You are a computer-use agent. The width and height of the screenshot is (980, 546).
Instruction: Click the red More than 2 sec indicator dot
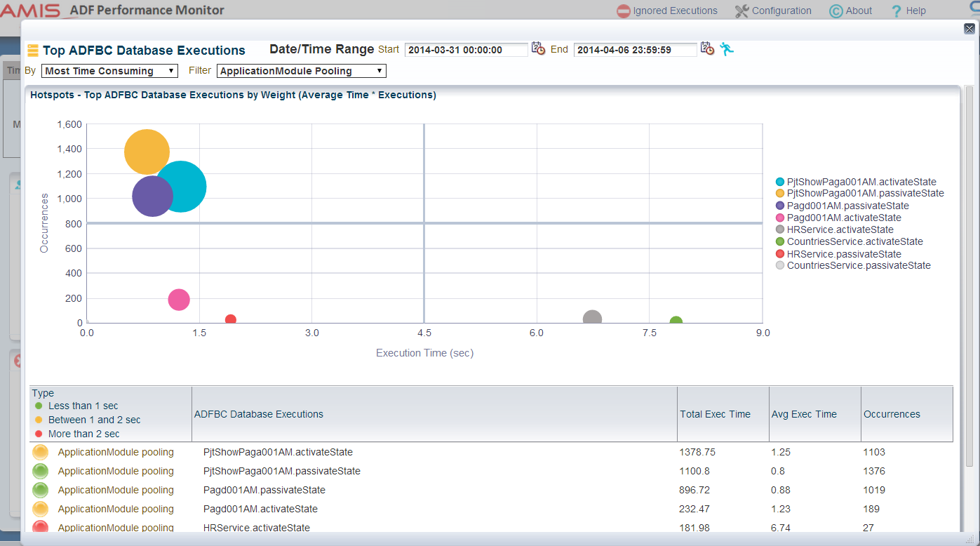40,434
